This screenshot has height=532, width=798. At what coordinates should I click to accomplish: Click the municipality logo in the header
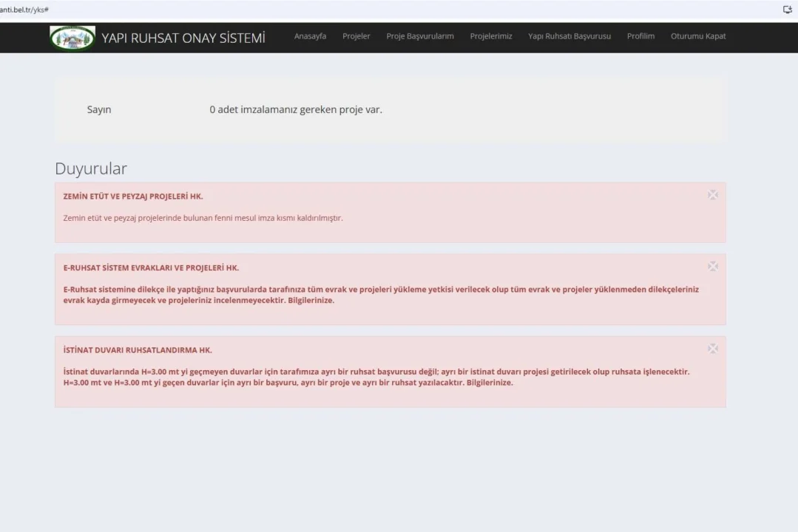[x=72, y=38]
